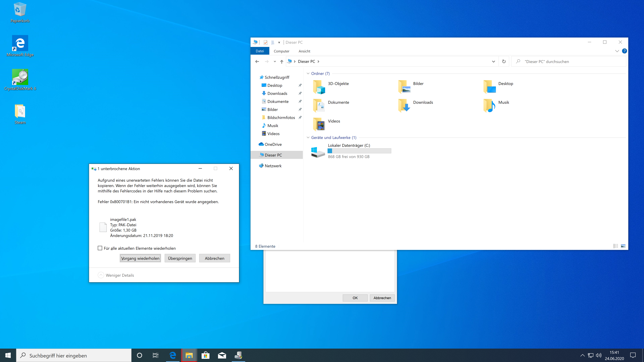The height and width of the screenshot is (362, 644).
Task: Select Netzwerk in navigation pane
Action: click(x=270, y=166)
